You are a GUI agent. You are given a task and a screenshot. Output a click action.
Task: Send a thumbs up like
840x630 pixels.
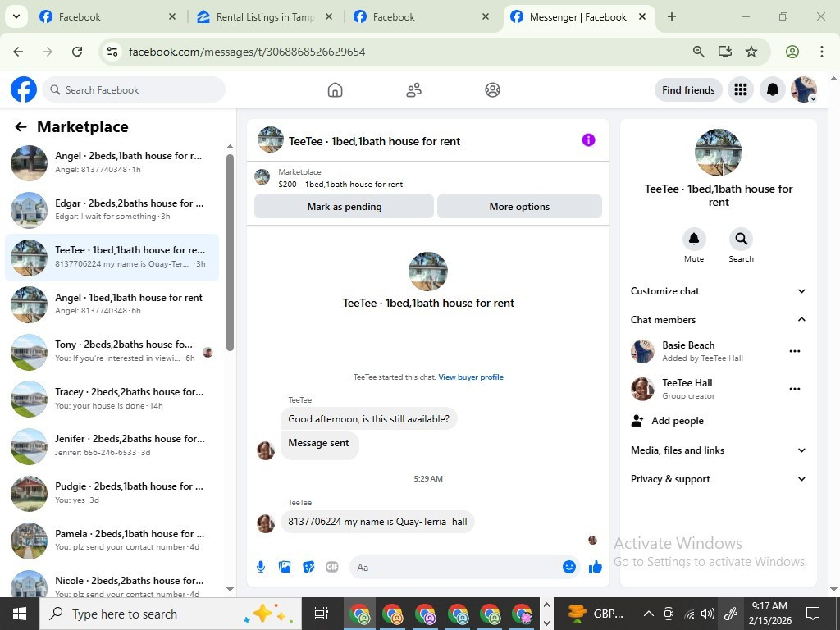[596, 567]
